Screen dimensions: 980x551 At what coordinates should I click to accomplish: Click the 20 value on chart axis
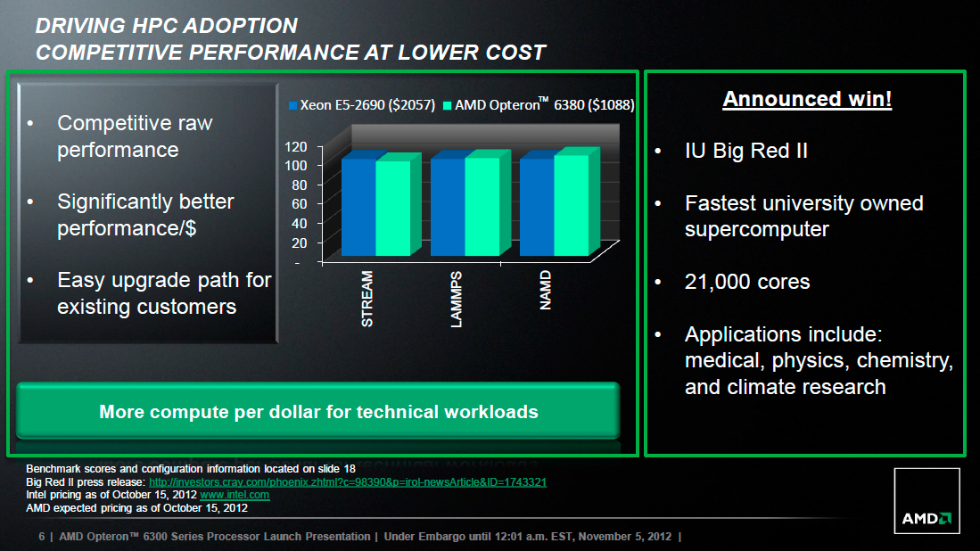pos(300,243)
